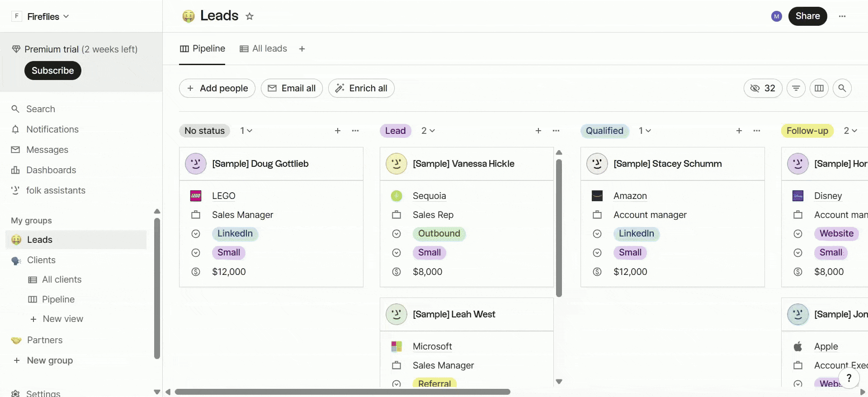Open the Sample Vanessa Hickle card
The height and width of the screenshot is (397, 868).
coord(463,164)
